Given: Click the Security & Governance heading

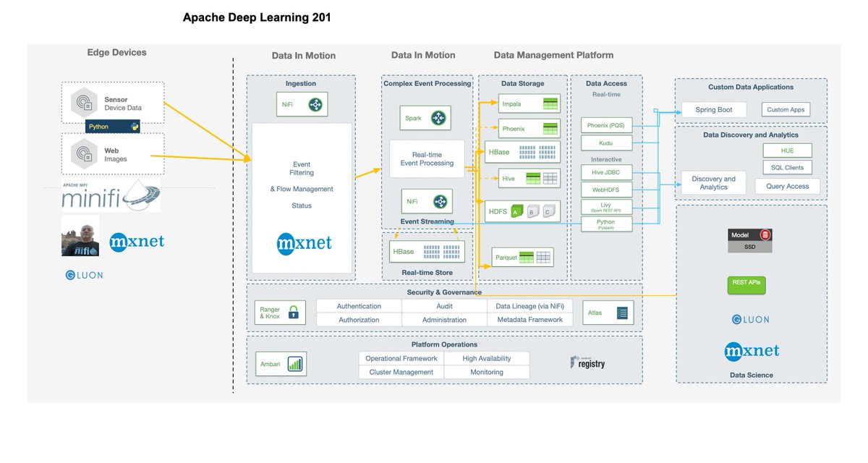Looking at the screenshot, I should click(444, 292).
